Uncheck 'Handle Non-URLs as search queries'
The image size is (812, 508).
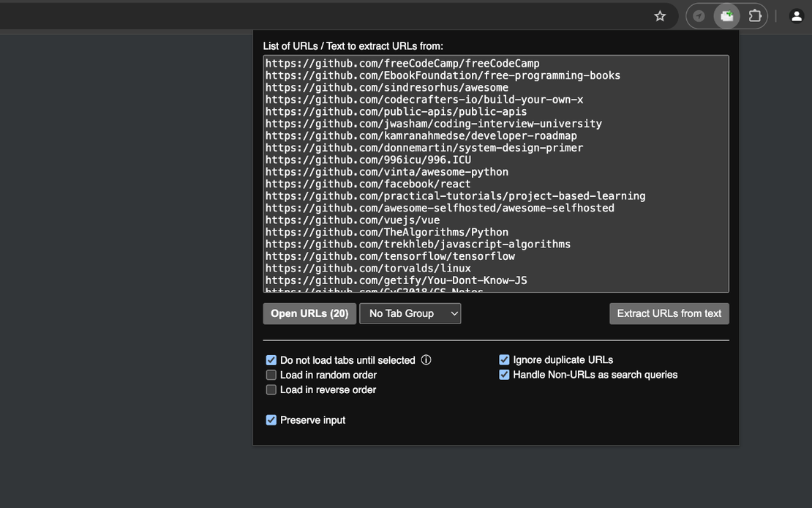tap(503, 373)
